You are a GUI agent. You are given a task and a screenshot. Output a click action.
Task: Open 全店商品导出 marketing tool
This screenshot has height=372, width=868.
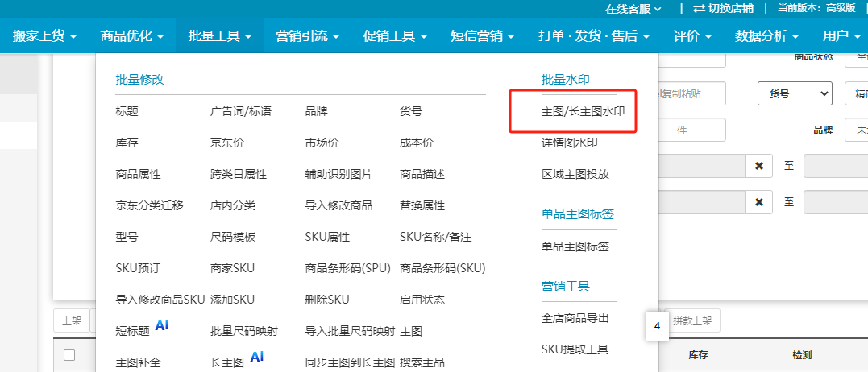(575, 318)
